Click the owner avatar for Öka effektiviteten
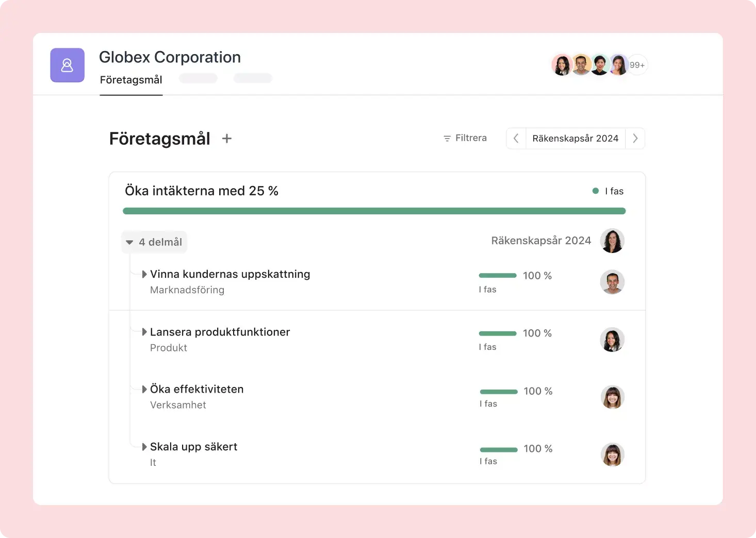The height and width of the screenshot is (538, 756). [613, 397]
